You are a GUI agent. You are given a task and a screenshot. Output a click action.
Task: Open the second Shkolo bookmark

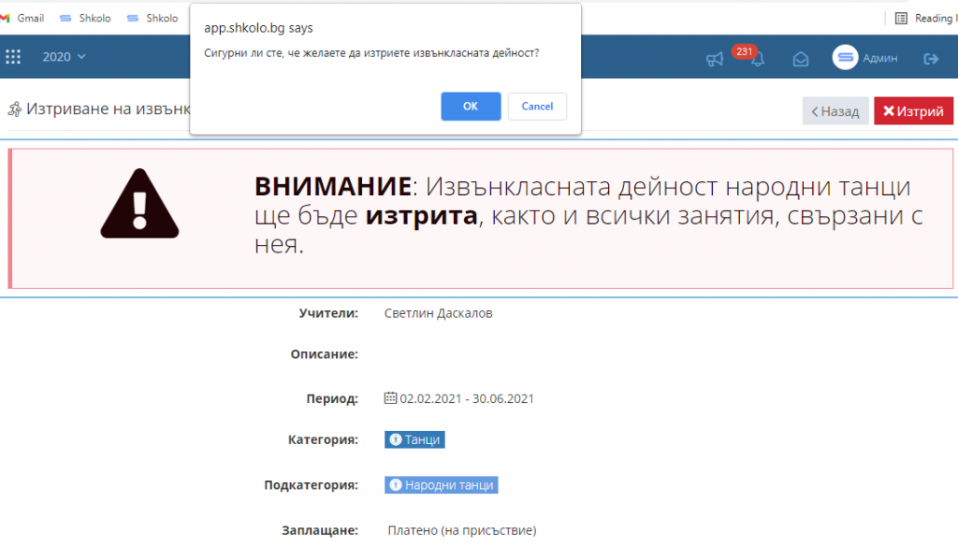pos(152,18)
